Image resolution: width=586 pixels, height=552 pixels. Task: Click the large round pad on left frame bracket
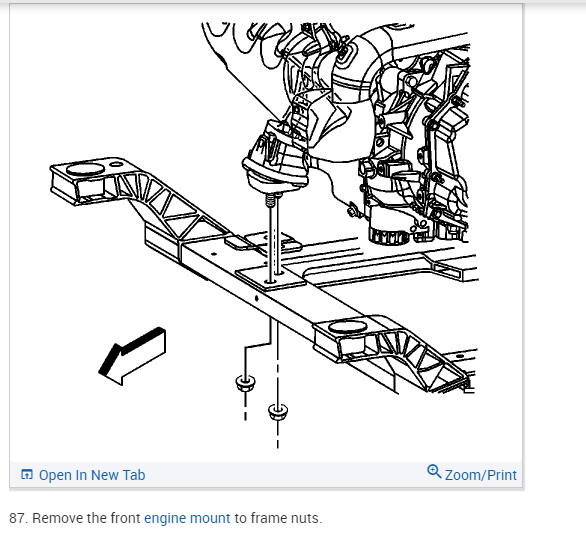tap(86, 169)
